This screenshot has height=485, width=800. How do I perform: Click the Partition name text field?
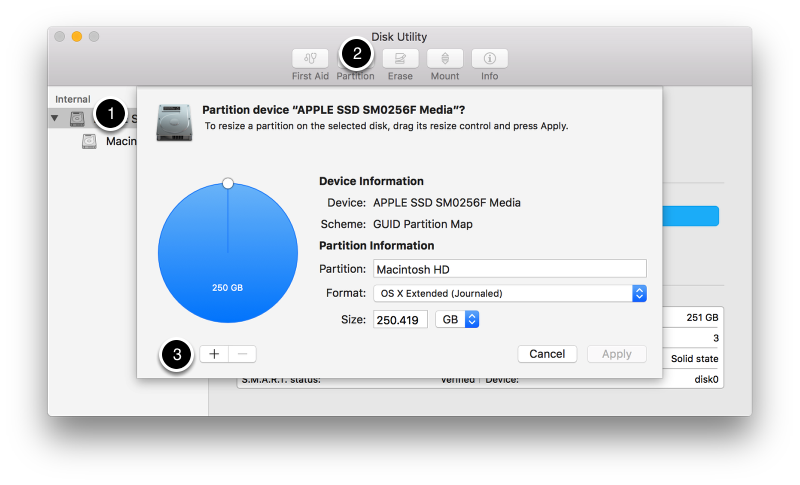(x=510, y=269)
